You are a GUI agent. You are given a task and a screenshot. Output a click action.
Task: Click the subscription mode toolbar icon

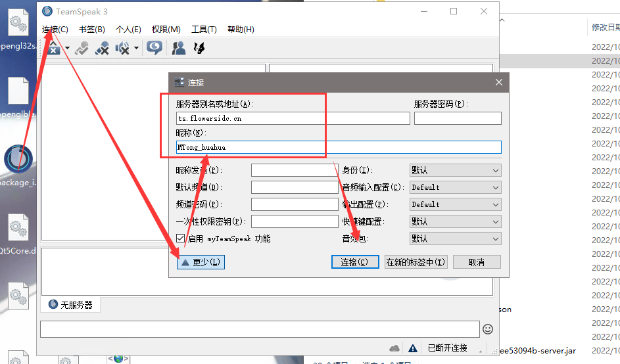(199, 48)
